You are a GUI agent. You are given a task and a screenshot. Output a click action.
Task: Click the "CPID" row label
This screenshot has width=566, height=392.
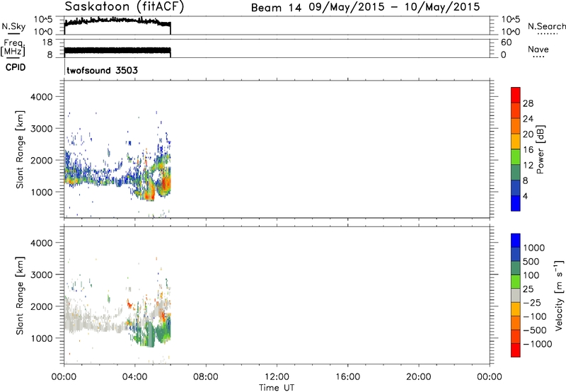coord(16,67)
